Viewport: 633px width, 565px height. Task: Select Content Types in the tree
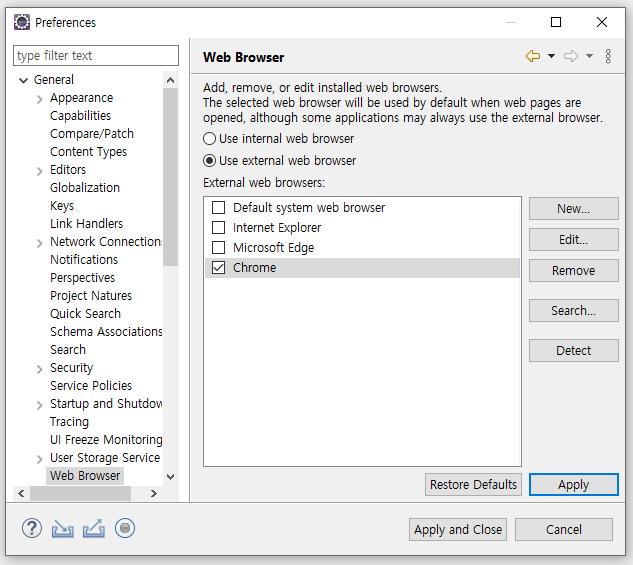click(88, 152)
